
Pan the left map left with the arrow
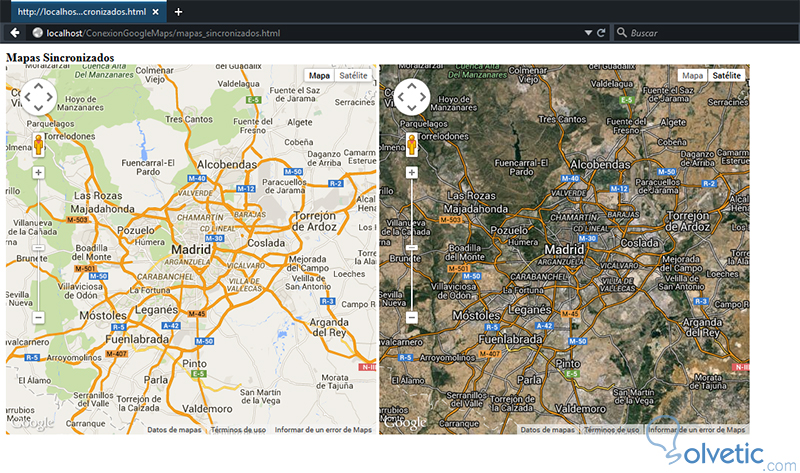point(28,97)
